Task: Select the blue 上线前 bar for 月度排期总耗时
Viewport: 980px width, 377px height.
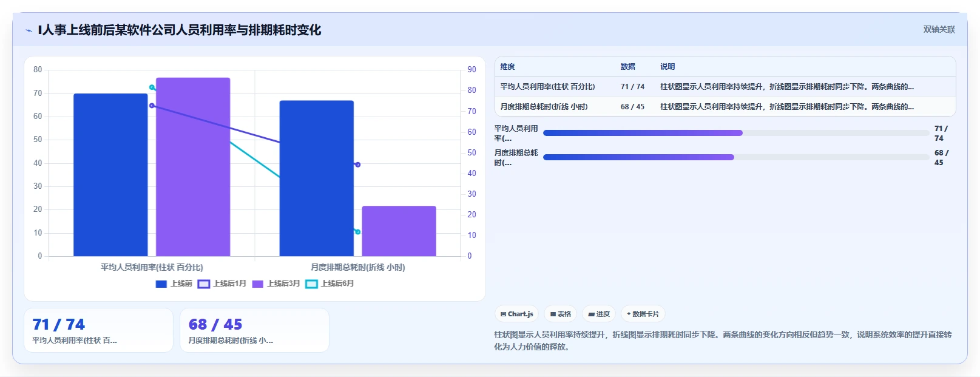Action: (316, 178)
